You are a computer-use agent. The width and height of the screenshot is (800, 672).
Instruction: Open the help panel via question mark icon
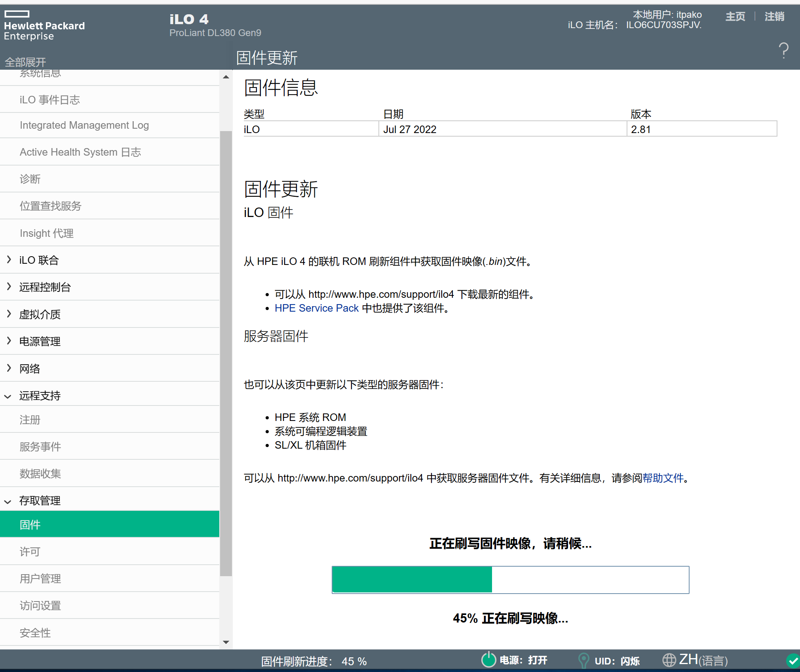[x=783, y=50]
